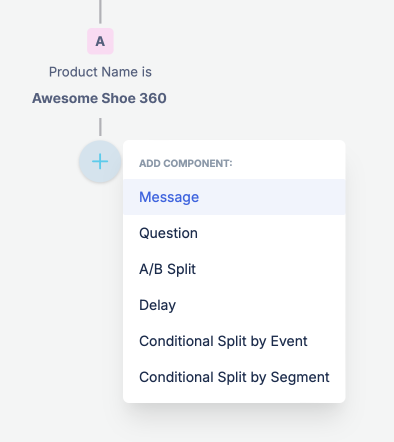This screenshot has width=394, height=442.
Task: Add a Question component
Action: coord(168,233)
